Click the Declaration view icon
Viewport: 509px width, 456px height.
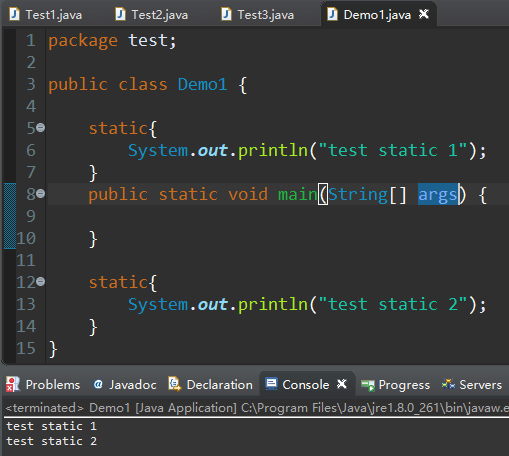pos(174,384)
